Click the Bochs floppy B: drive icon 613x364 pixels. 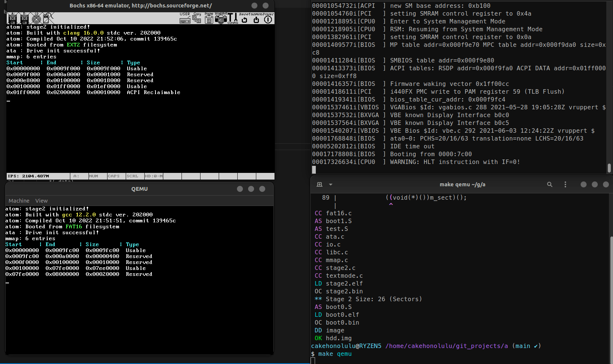click(x=24, y=18)
